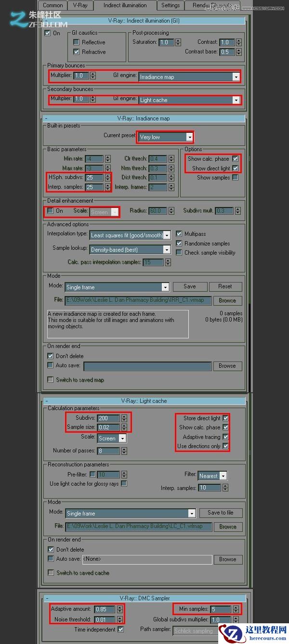Open Secondary bounces GI engine dropdown
The image size is (289, 644).
189,100
